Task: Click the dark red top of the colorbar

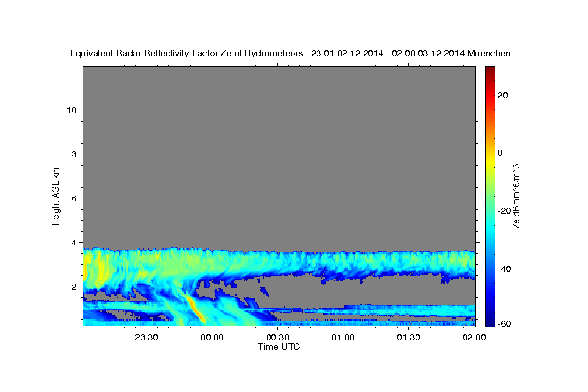Action: 490,71
